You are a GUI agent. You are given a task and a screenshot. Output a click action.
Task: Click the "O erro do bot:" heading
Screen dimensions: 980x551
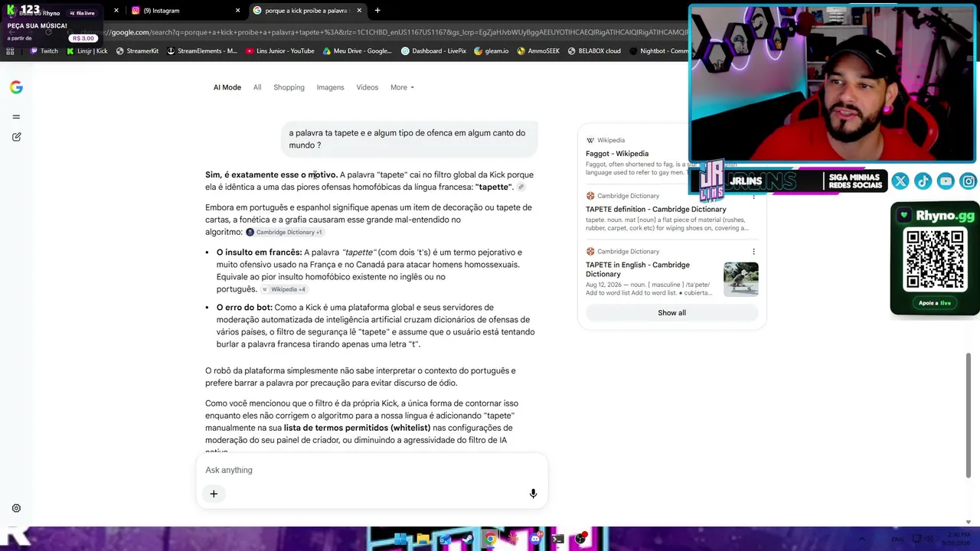[244, 308]
